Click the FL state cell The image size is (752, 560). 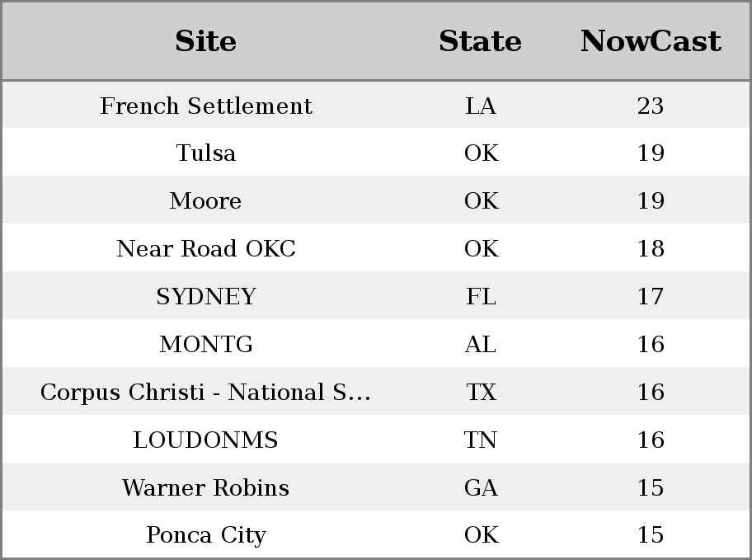(x=481, y=297)
